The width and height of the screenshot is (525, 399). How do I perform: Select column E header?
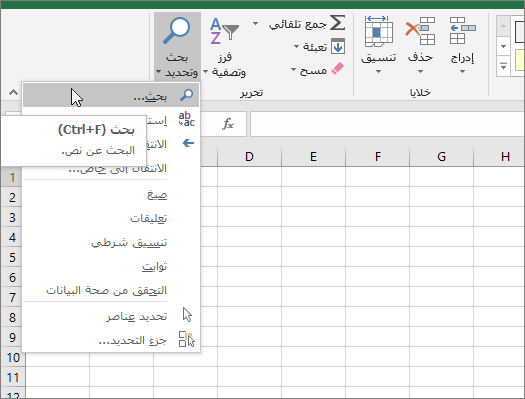(313, 156)
